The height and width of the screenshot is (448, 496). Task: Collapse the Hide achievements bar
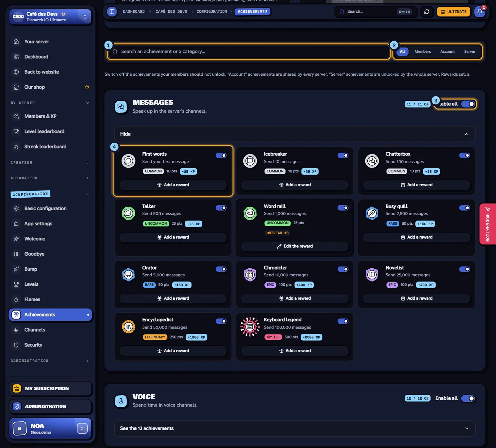294,134
